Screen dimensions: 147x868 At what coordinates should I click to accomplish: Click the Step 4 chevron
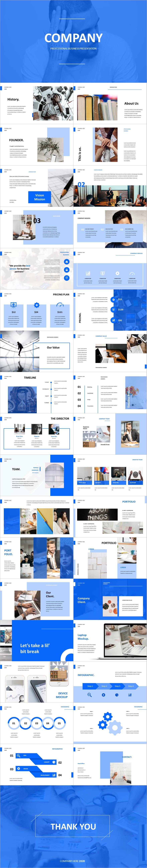pos(131,686)
